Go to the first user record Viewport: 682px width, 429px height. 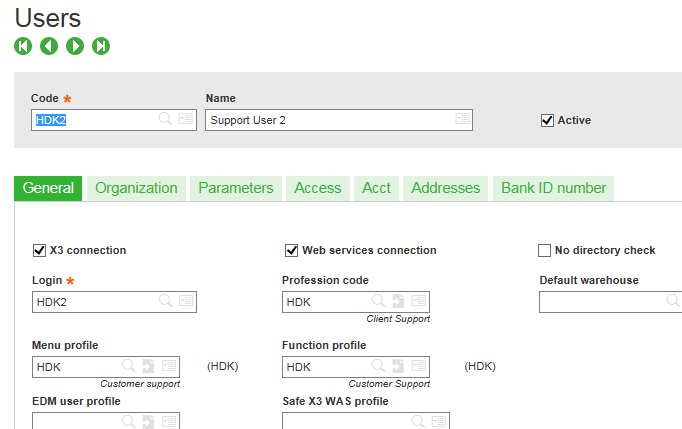tap(23, 46)
